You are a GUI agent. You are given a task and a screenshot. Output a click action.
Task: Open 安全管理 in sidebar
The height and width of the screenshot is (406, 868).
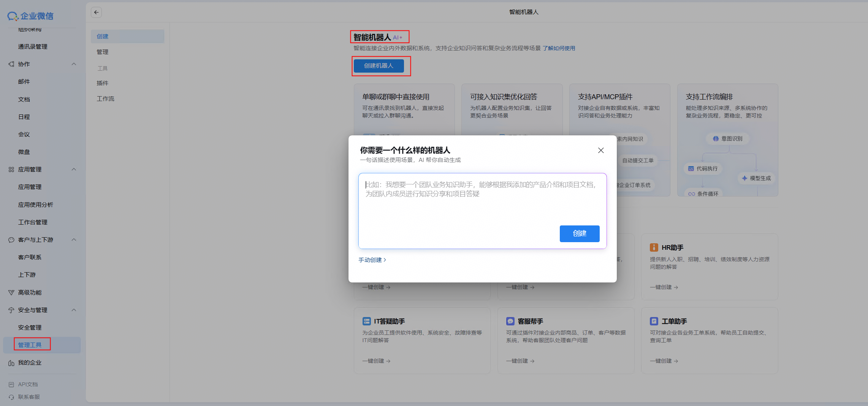tap(30, 328)
